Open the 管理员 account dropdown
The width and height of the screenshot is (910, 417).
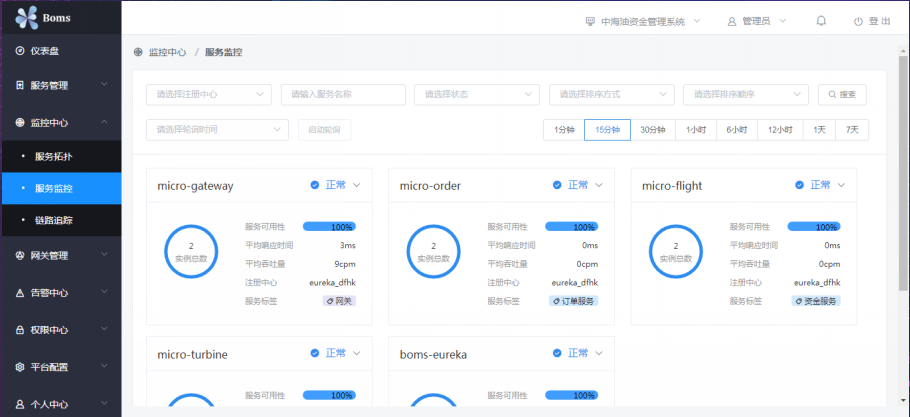(757, 21)
